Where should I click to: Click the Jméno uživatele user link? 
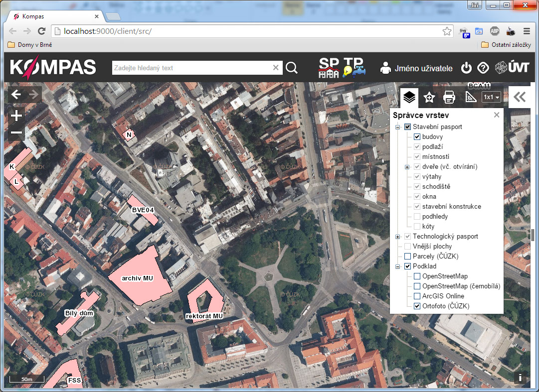(x=423, y=68)
